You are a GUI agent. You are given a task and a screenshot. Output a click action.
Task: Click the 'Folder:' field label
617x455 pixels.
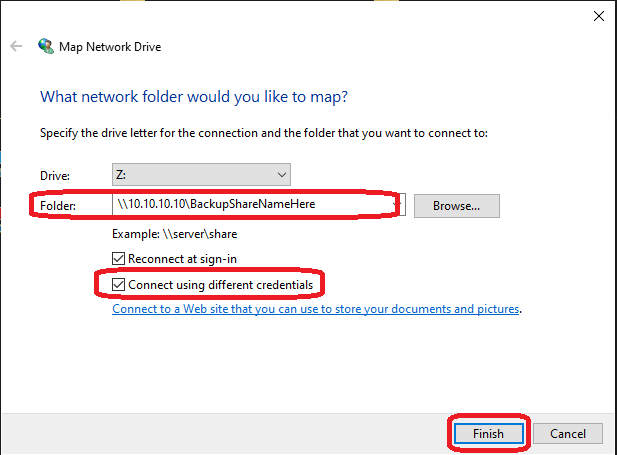[58, 206]
